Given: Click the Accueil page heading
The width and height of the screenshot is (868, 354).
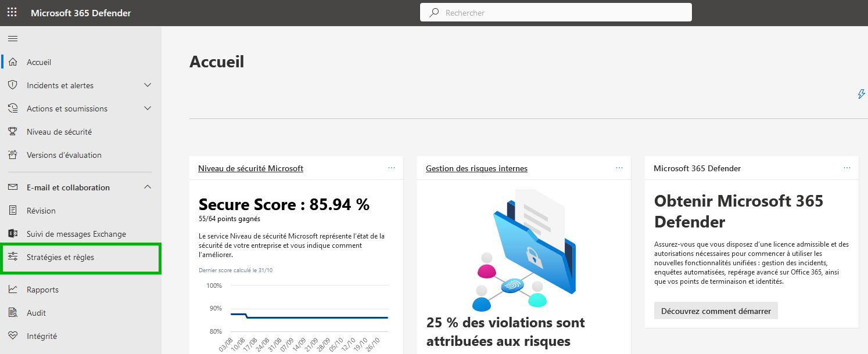Looking at the screenshot, I should click(x=217, y=62).
